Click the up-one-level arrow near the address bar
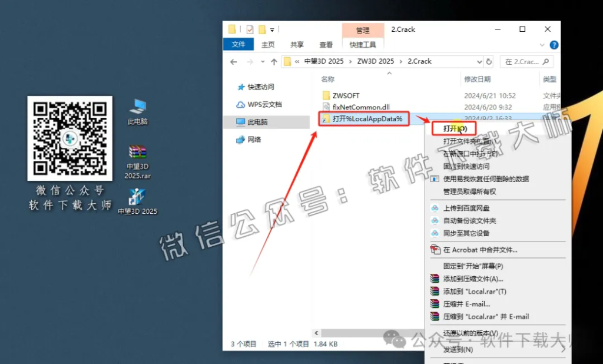The height and width of the screenshot is (364, 603). pos(273,61)
